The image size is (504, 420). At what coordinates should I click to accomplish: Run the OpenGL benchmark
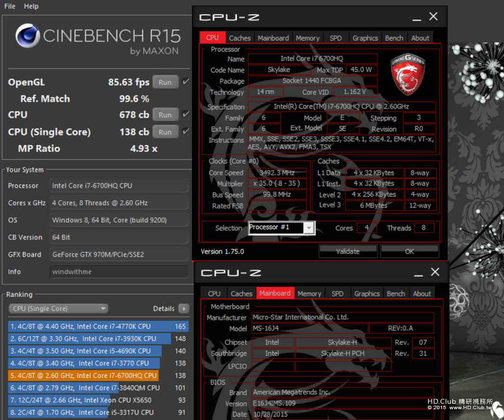[165, 82]
